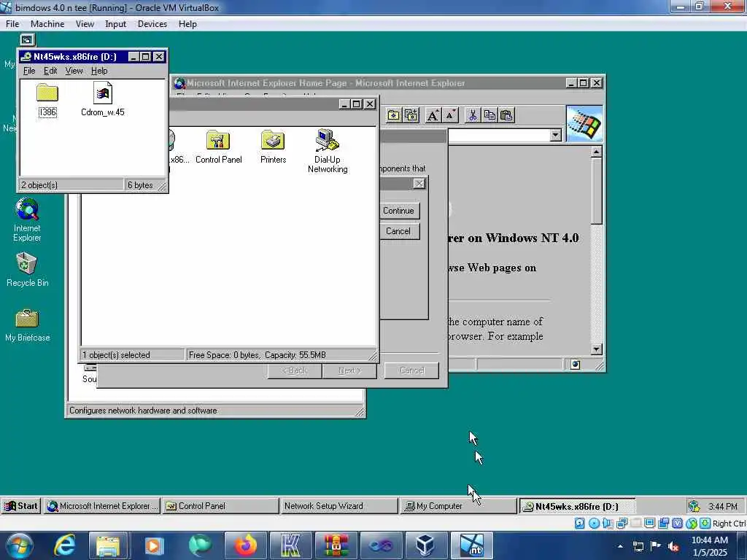Click the tray icon beside the 3:44 PM clock
Screen dimensions: 747x560
tap(694, 506)
